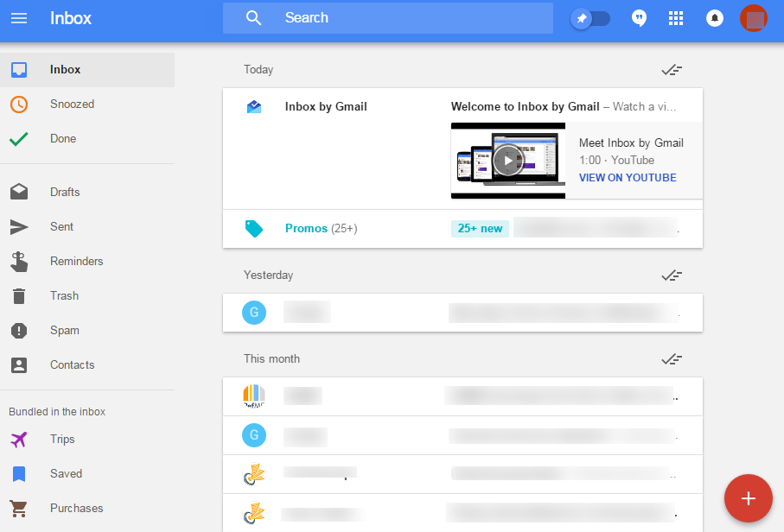Type in the Search field

click(x=406, y=18)
